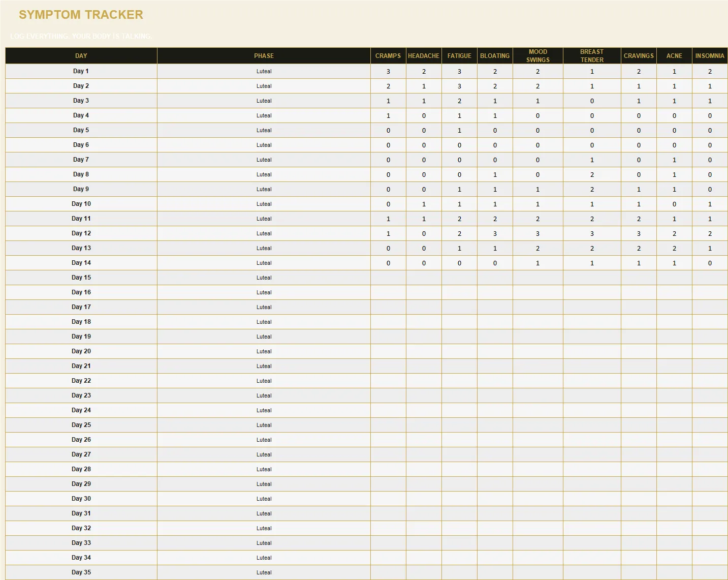The height and width of the screenshot is (580, 728).
Task: Select Day 7 Acne value cell
Action: point(674,160)
